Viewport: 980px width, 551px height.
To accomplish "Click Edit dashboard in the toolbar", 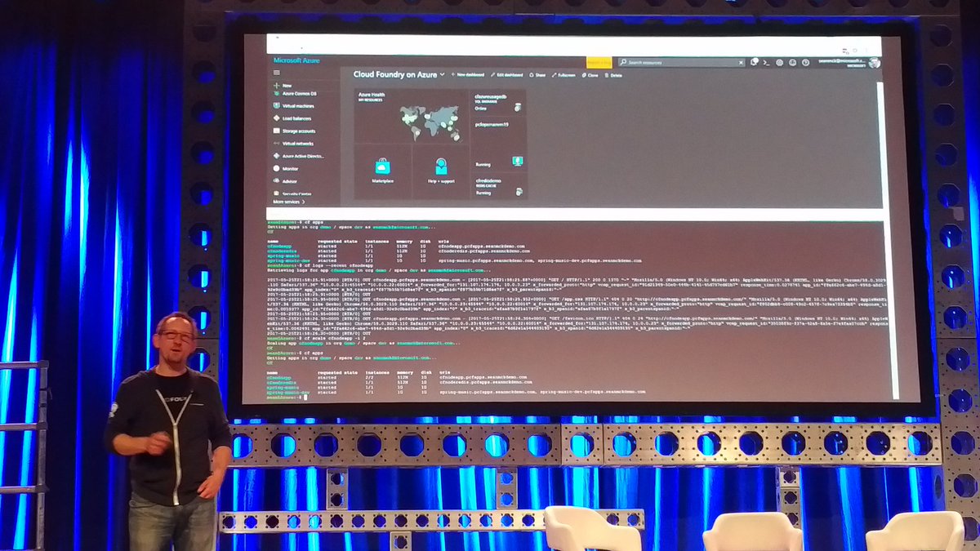I will 507,74.
